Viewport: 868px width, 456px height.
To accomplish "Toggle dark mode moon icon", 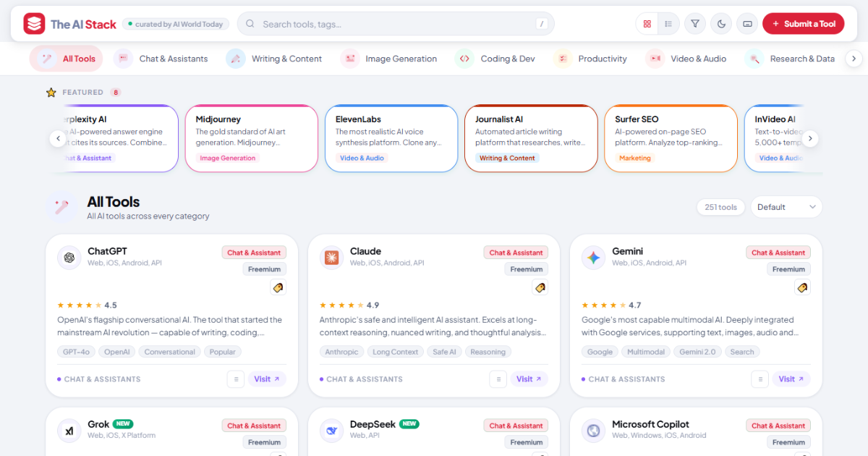I will pos(721,24).
